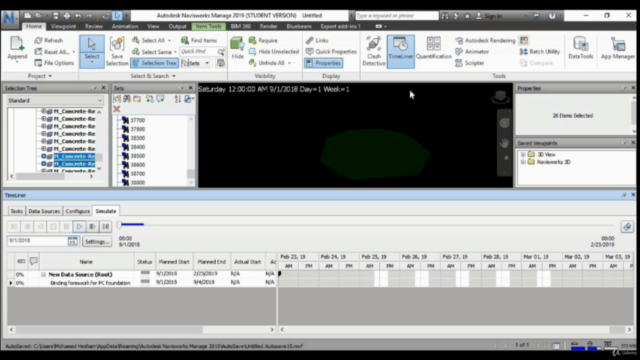This screenshot has height=360, width=640.
Task: Jump to simulation end
Action: point(105,227)
